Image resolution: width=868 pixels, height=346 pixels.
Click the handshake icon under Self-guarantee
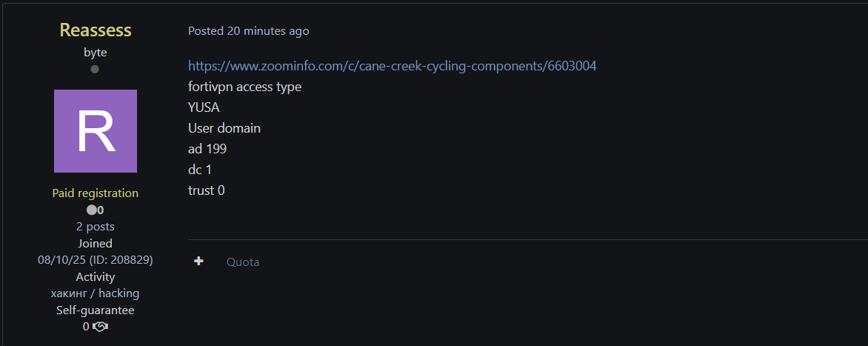tap(101, 327)
